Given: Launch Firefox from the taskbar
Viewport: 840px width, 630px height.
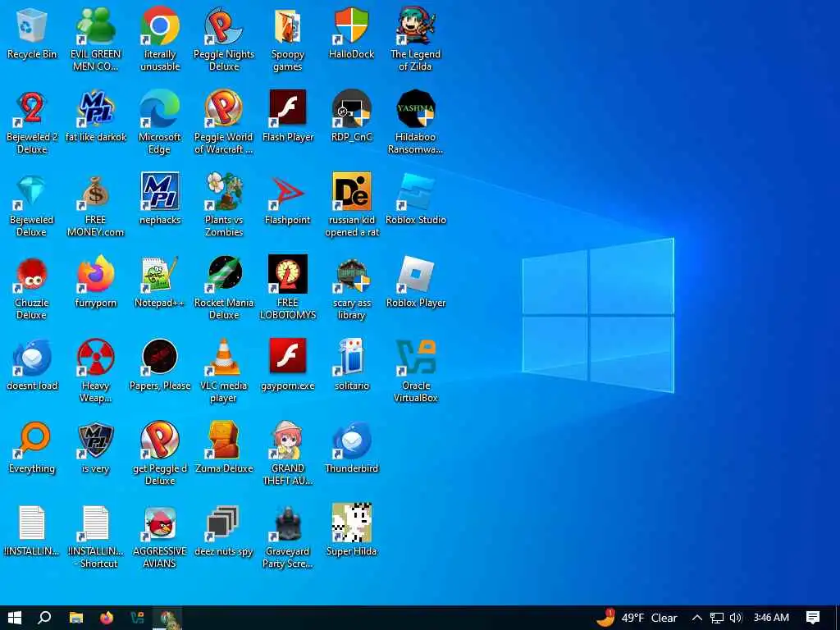Looking at the screenshot, I should 107,618.
